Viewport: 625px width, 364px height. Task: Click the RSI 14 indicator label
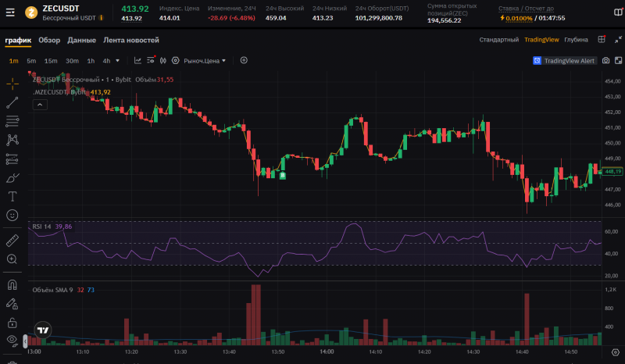[x=42, y=227]
